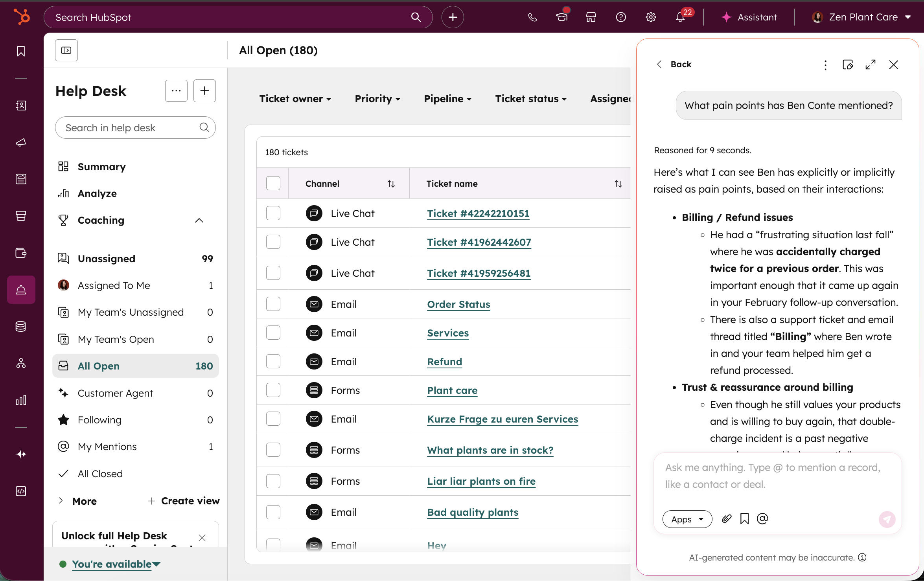Viewport: 924px width, 581px height.
Task: Switch to the All Closed view
Action: [x=100, y=474]
